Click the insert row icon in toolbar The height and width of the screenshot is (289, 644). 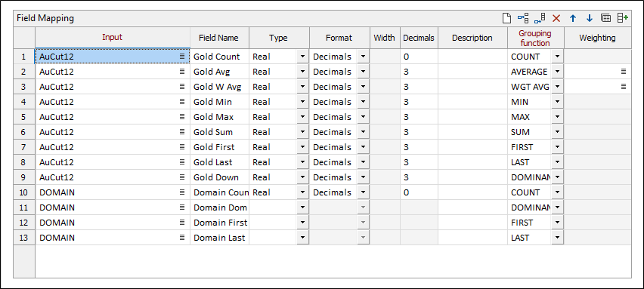(523, 18)
